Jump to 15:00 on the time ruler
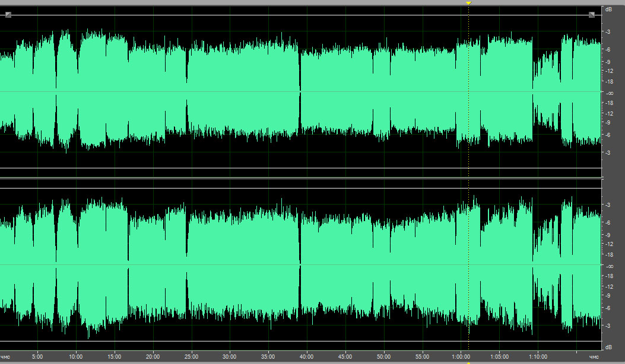The image size is (625, 364). coord(114,357)
